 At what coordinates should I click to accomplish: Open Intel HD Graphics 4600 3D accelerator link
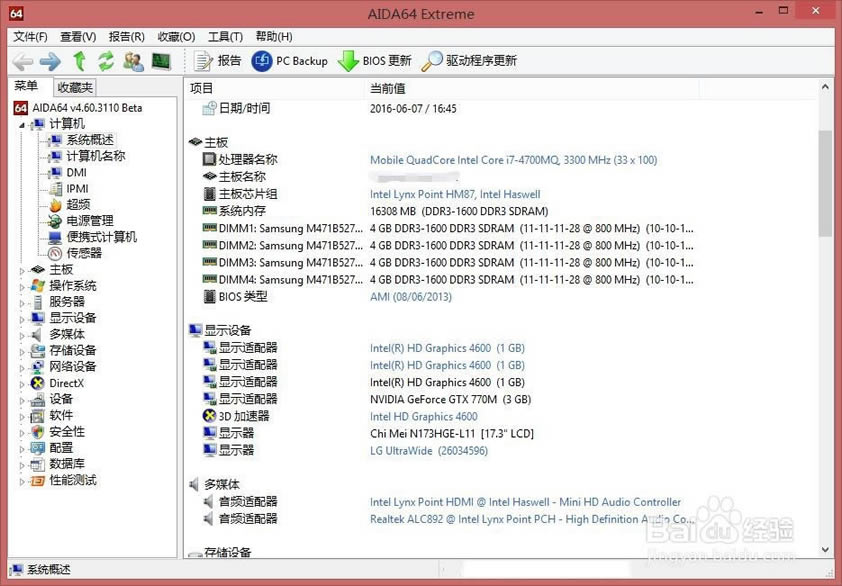coord(424,417)
